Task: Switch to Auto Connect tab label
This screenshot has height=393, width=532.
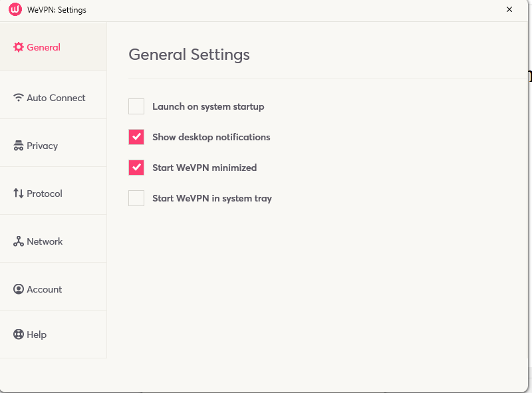Action: point(56,98)
